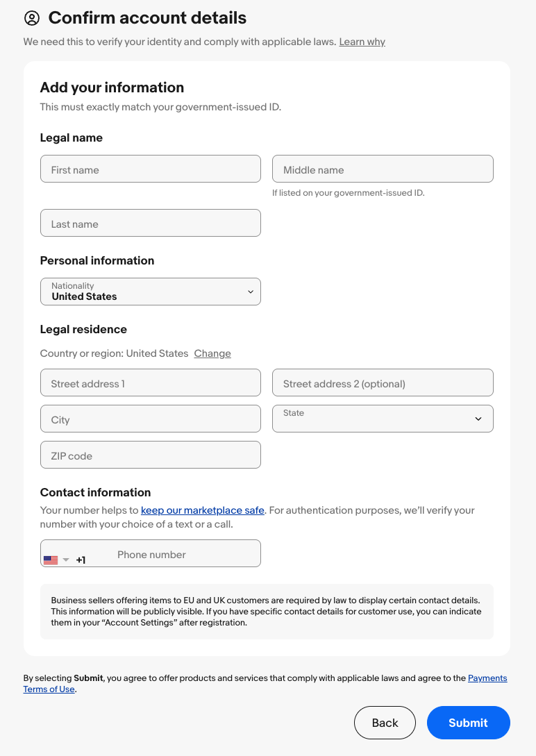Screen dimensions: 536x756
Task: Open the State dropdown
Action: [383, 419]
